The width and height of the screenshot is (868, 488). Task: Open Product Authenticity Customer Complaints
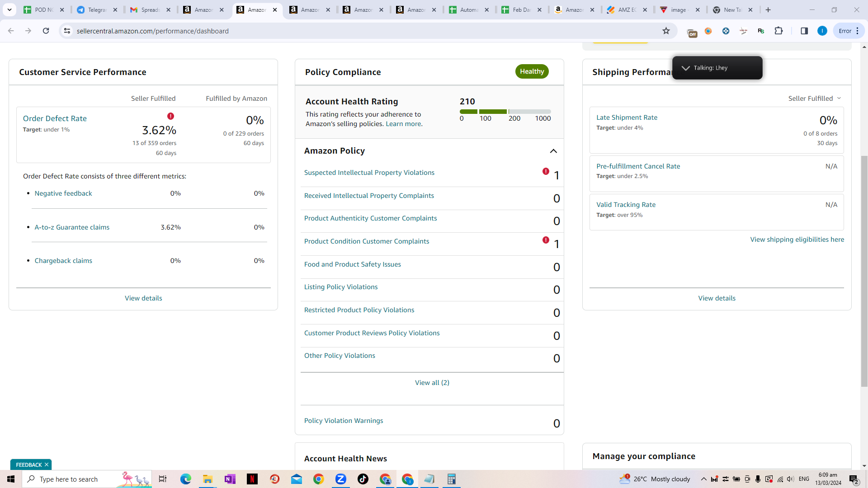coord(371,218)
